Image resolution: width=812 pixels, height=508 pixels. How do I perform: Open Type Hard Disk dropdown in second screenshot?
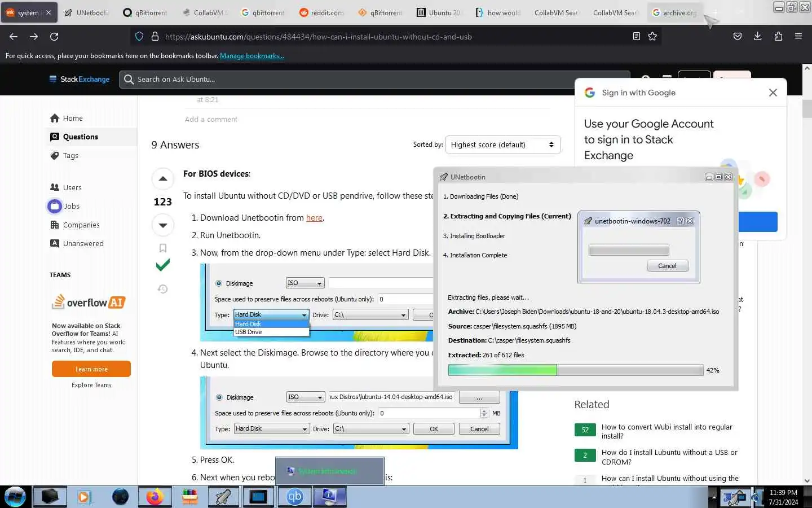coord(272,428)
